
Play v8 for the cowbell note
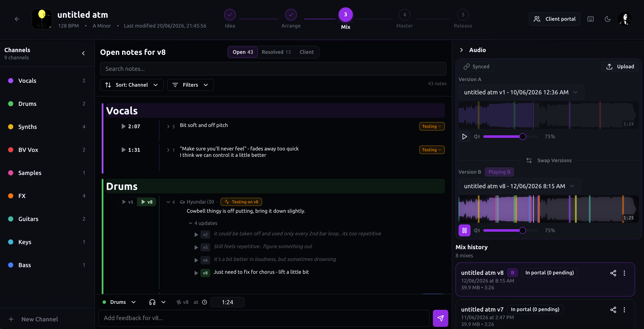(x=147, y=202)
